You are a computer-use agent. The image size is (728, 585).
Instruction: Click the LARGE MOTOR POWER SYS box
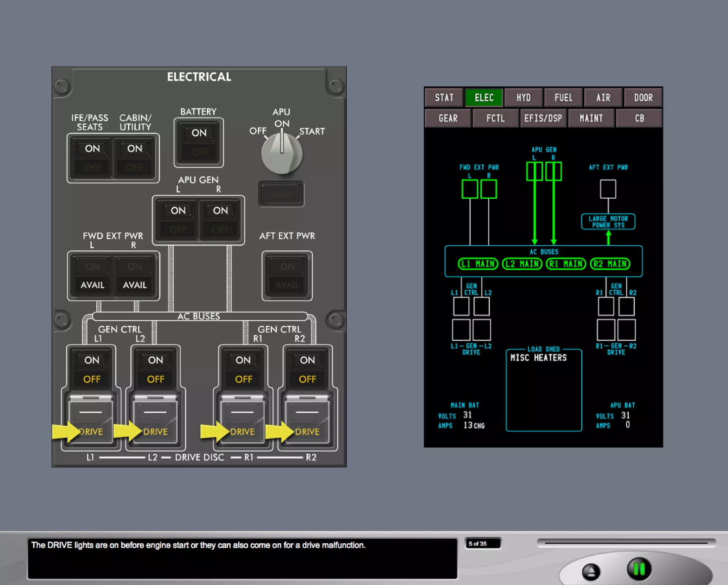click(x=608, y=222)
